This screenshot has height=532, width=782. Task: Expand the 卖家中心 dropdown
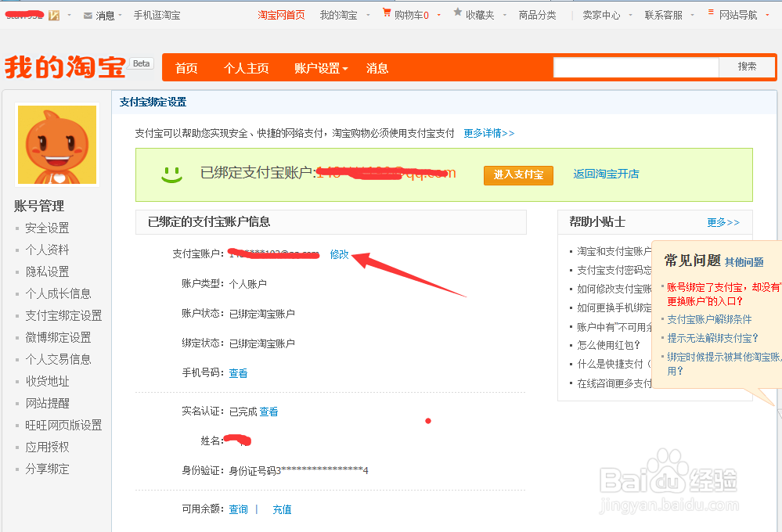pos(630,16)
